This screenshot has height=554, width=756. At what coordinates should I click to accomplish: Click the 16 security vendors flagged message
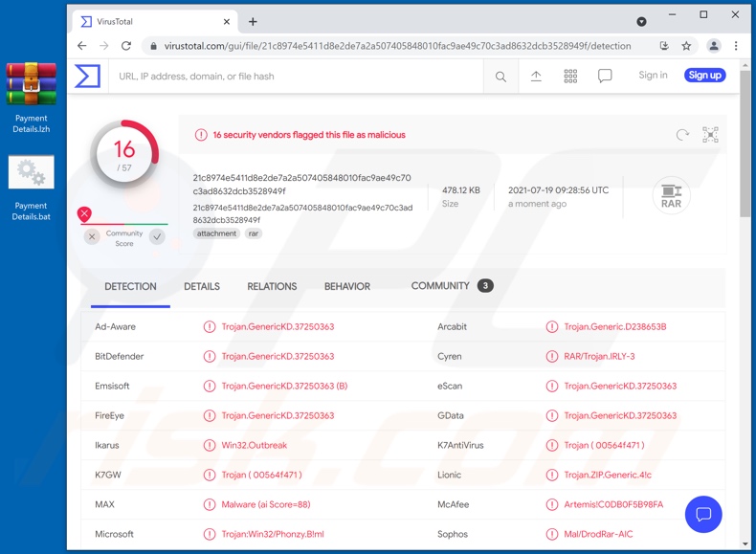point(309,135)
